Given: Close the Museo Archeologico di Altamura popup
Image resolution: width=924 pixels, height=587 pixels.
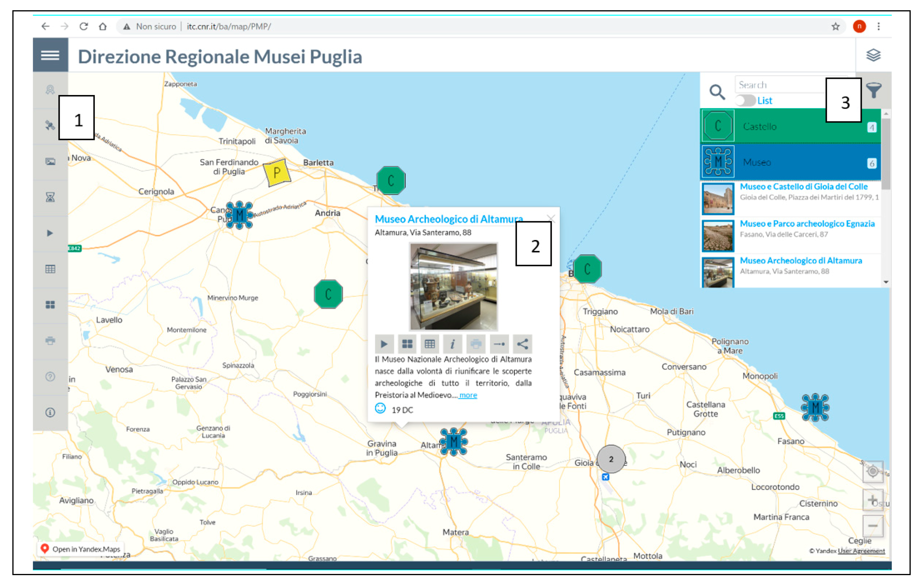Looking at the screenshot, I should point(551,219).
